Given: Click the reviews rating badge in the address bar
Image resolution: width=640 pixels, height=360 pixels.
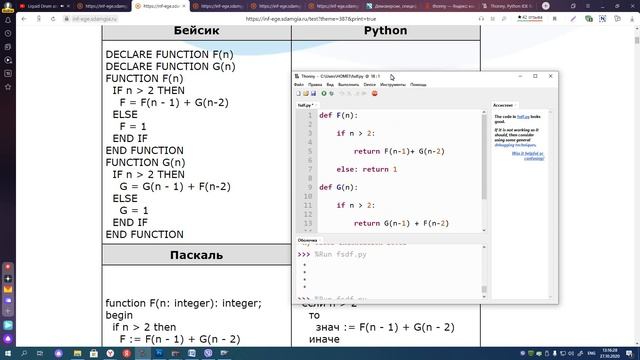Looking at the screenshot, I should click(x=530, y=18).
